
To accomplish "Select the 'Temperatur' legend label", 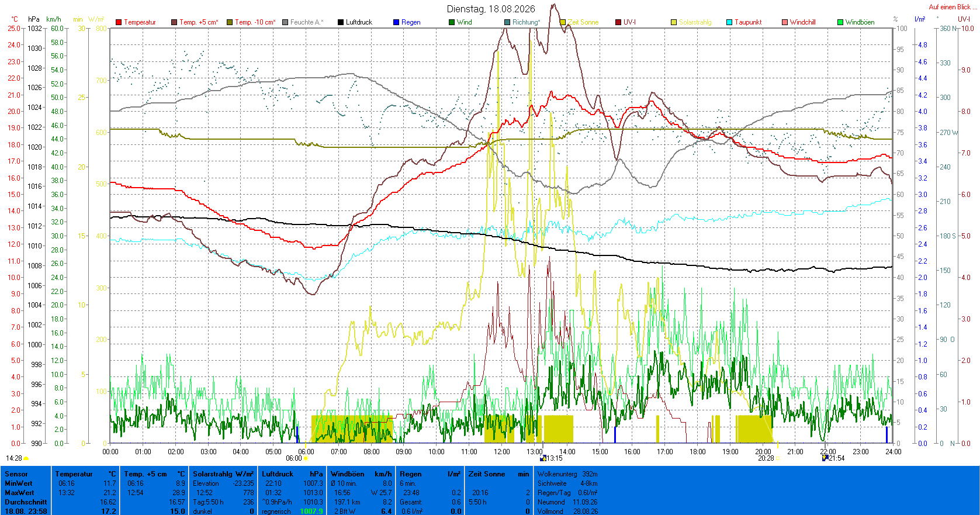I will pyautogui.click(x=140, y=22).
